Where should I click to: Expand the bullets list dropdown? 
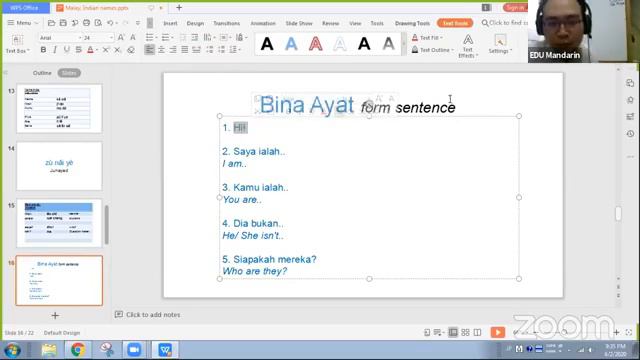point(156,38)
